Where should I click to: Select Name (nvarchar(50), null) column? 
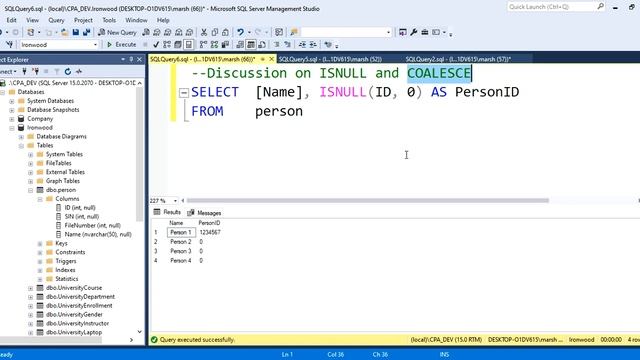pyautogui.click(x=98, y=234)
